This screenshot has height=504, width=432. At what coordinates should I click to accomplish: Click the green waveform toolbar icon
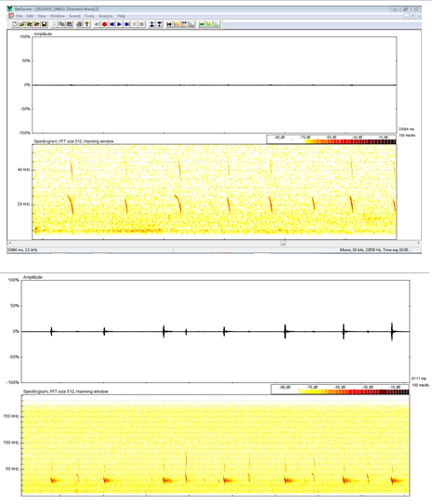click(x=209, y=24)
